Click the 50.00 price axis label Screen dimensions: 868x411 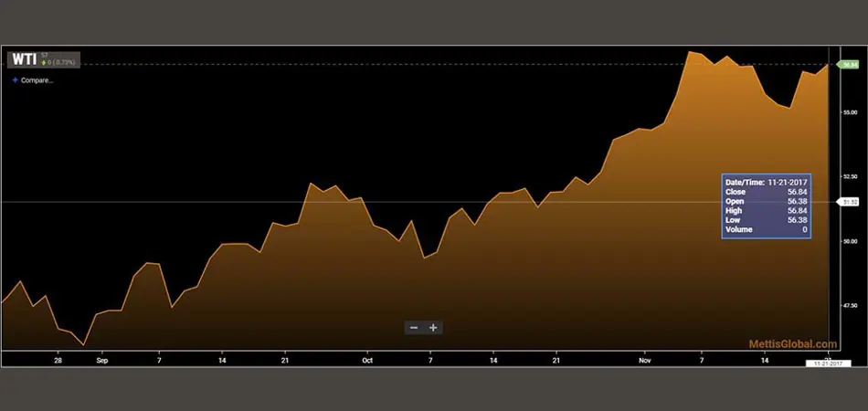(852, 241)
